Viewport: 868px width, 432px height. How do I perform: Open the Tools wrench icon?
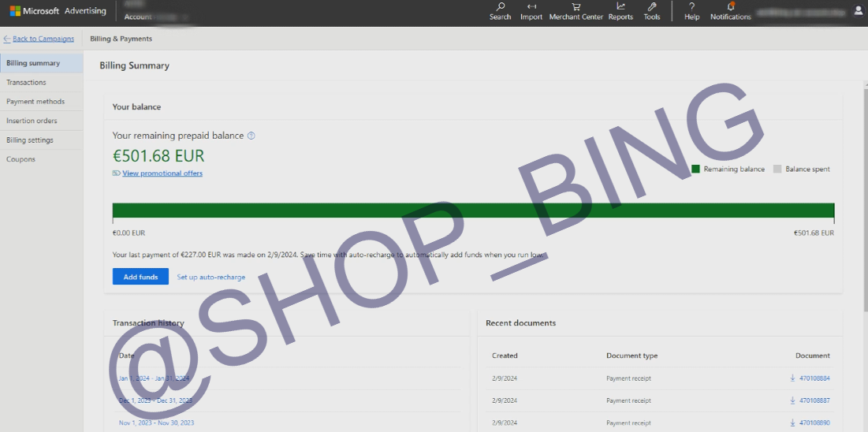point(651,11)
